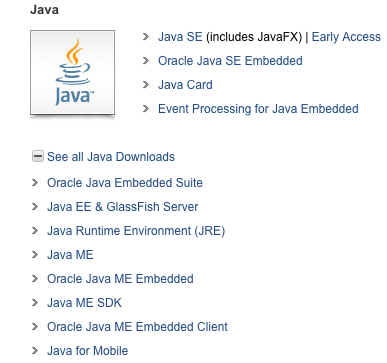Click the arrow beside Java EE & GlassFish Server
This screenshot has width=387, height=363.
(35, 207)
